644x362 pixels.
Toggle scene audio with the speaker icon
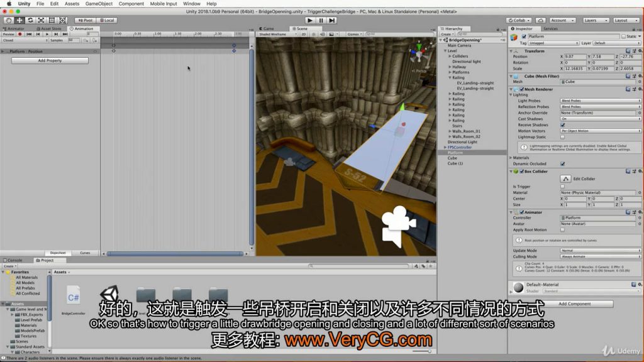323,35
